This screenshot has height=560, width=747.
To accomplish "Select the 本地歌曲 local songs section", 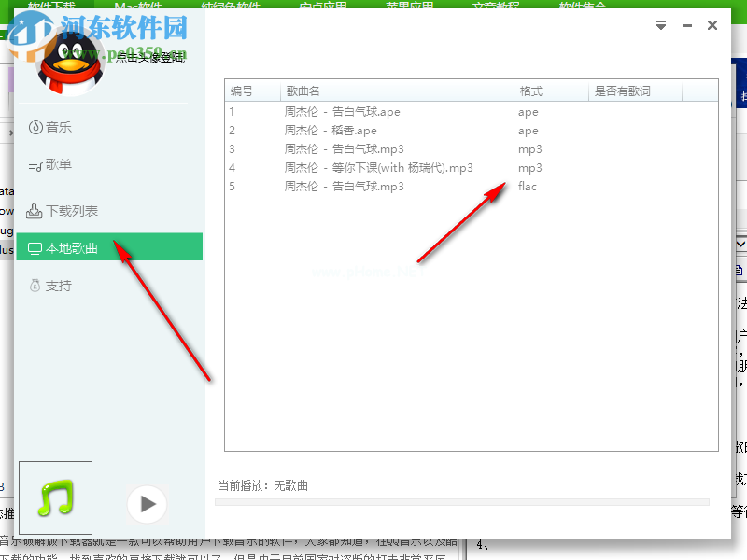I will click(61, 247).
